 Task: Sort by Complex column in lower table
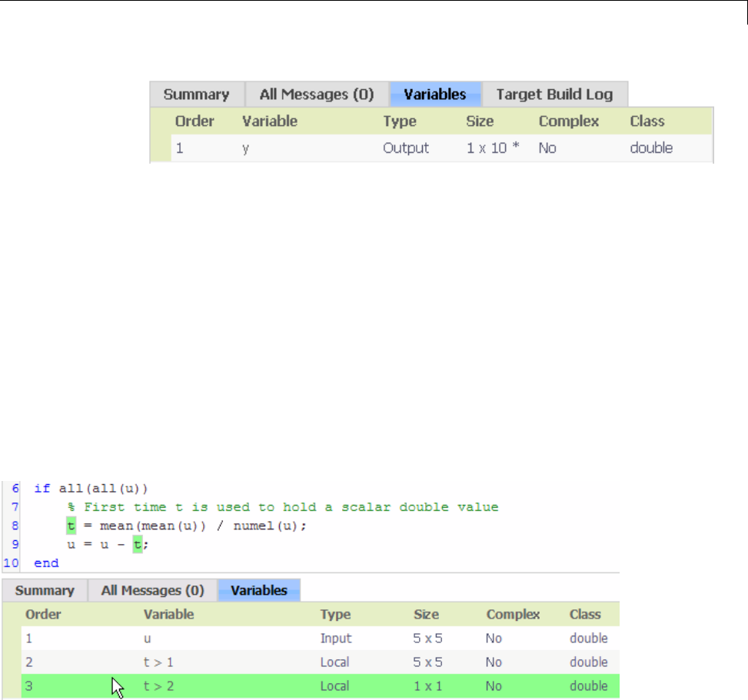click(513, 614)
